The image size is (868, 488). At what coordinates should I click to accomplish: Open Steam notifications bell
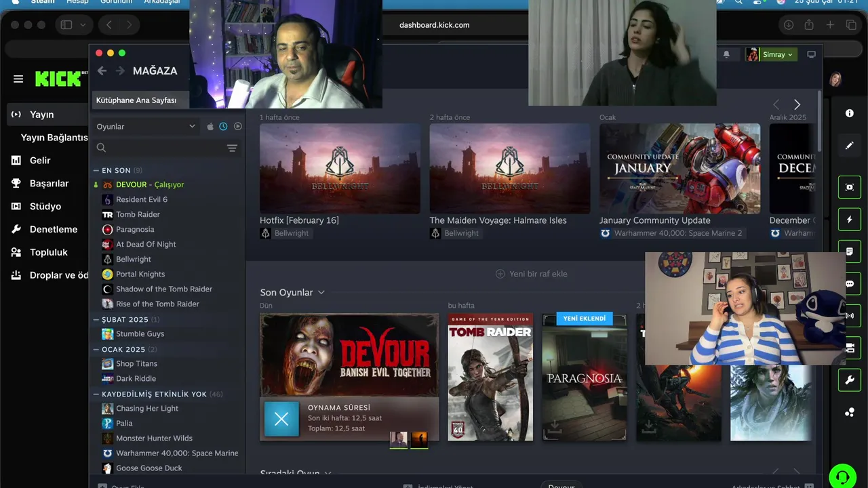click(x=726, y=54)
